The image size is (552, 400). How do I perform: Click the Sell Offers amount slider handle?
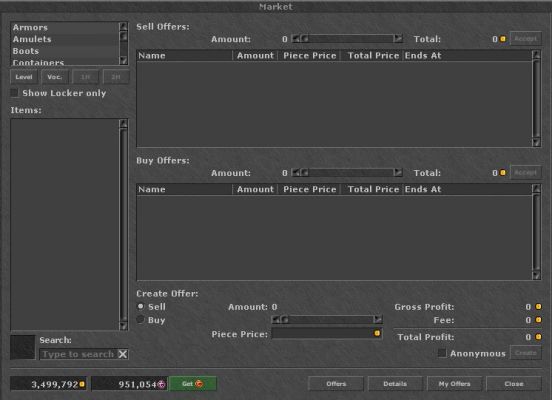[x=305, y=38]
